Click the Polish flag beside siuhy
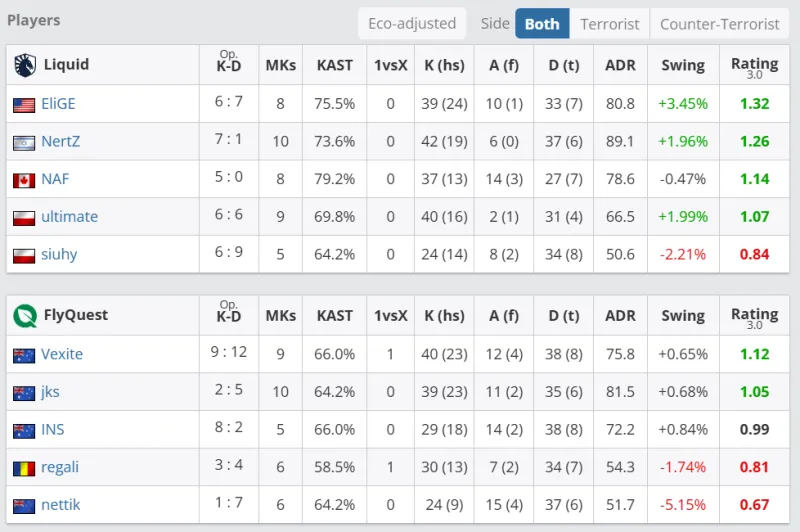The width and height of the screenshot is (800, 532). point(24,255)
